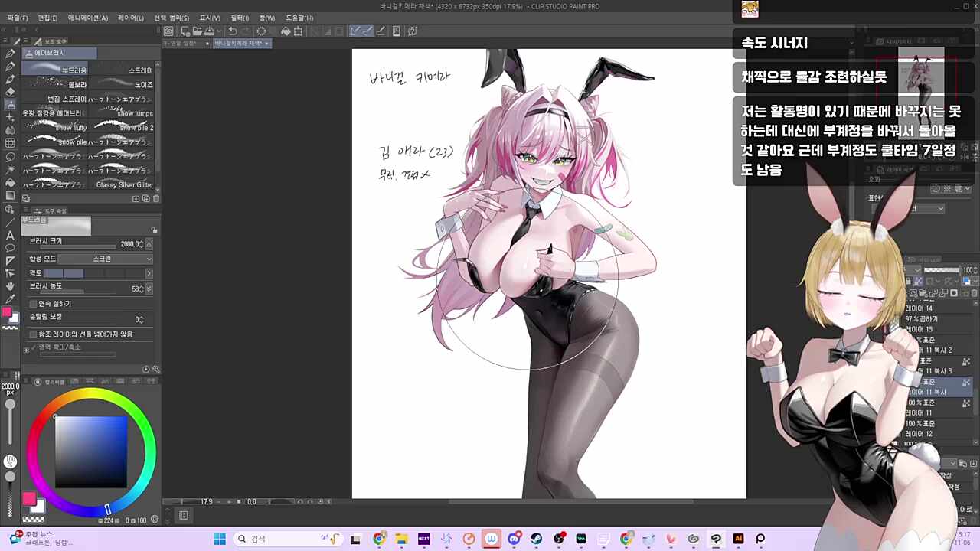Screen dimensions: 980x551
Task: Select the Airbrush tool in the toolbar
Action: point(10,105)
